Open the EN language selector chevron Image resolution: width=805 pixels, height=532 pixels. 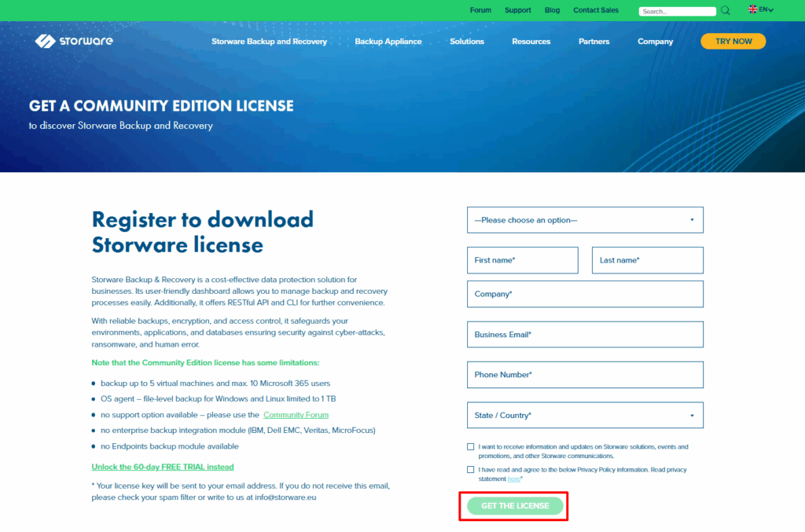[771, 10]
